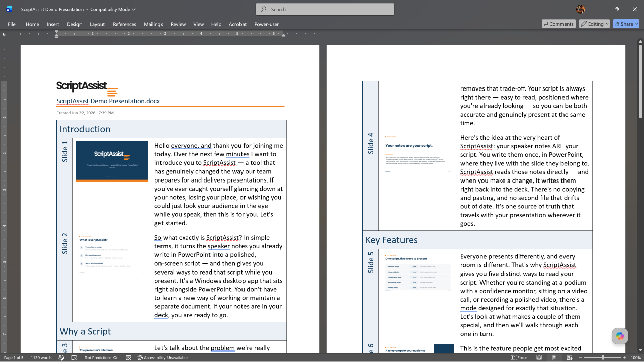The height and width of the screenshot is (362, 644).
Task: Click the Comments button
Action: pyautogui.click(x=558, y=24)
